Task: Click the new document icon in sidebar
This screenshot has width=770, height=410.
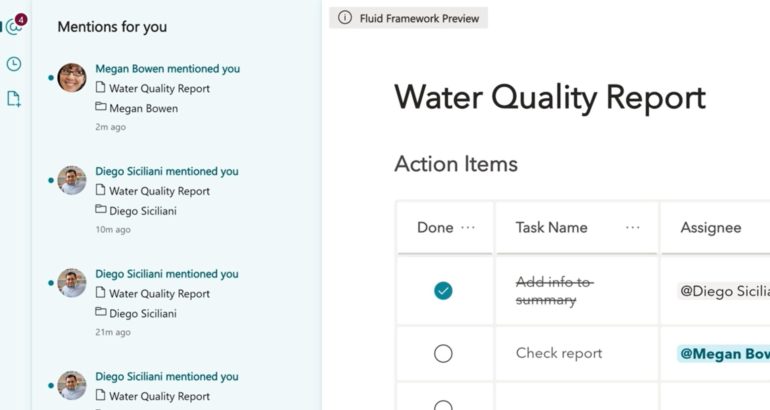Action: click(14, 99)
